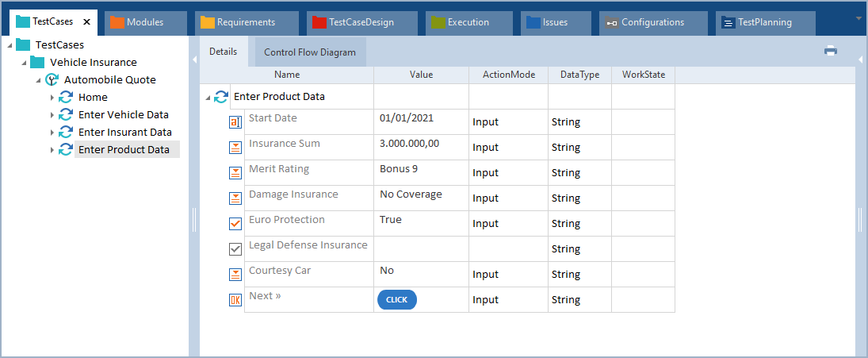868x358 pixels.
Task: Click the Euro Protection checkbox icon
Action: coord(235,224)
